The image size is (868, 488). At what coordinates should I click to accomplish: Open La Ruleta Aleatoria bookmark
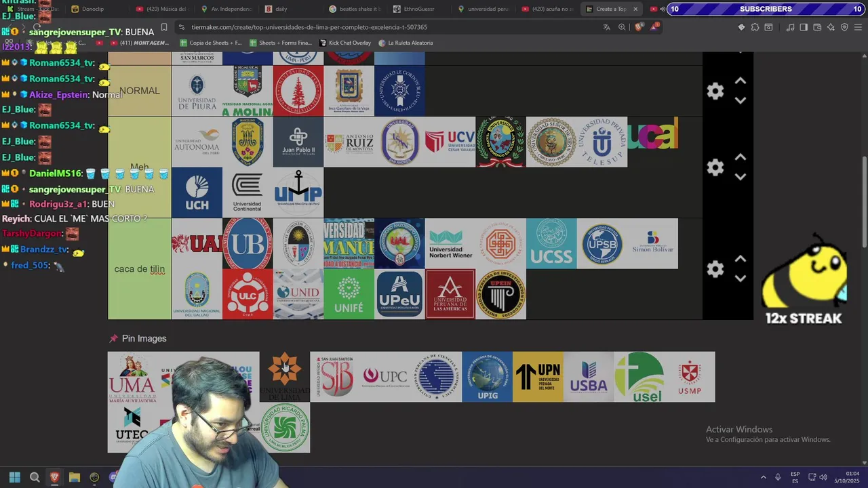click(406, 43)
